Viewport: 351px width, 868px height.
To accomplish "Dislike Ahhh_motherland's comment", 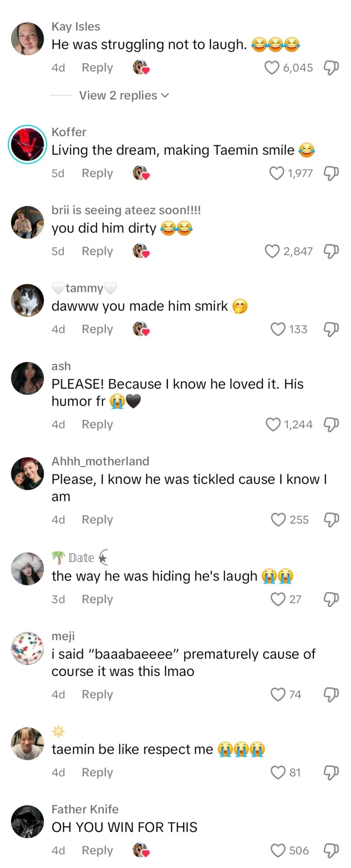I will pos(331,519).
